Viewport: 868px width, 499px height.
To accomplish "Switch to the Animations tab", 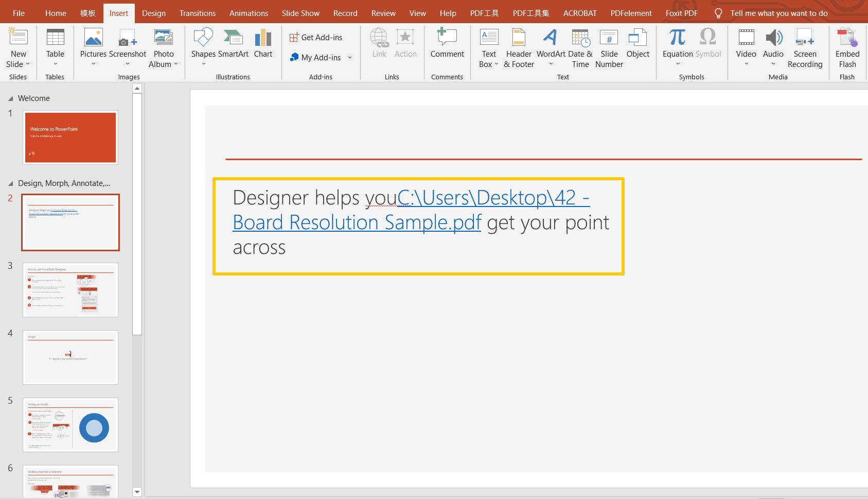I will click(x=249, y=13).
